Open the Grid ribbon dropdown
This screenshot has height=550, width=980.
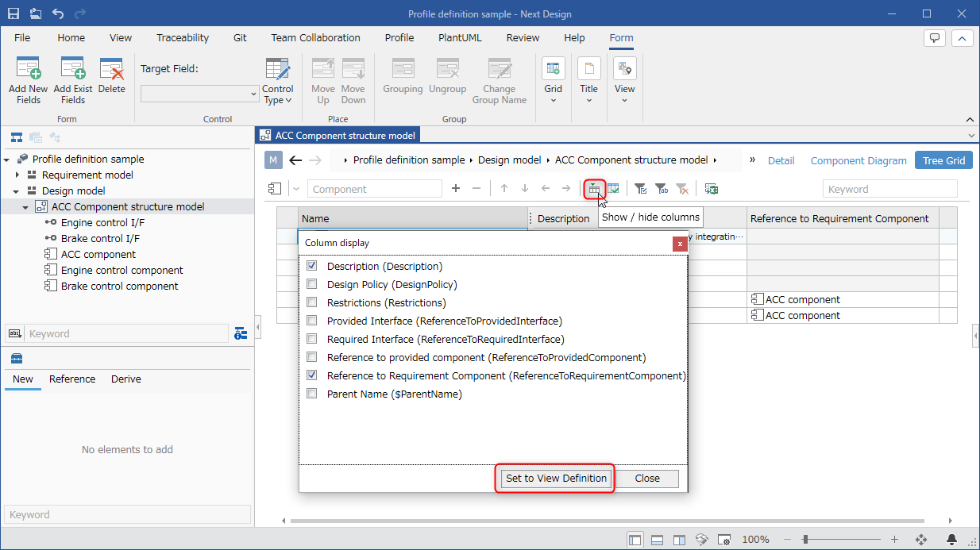[x=554, y=80]
